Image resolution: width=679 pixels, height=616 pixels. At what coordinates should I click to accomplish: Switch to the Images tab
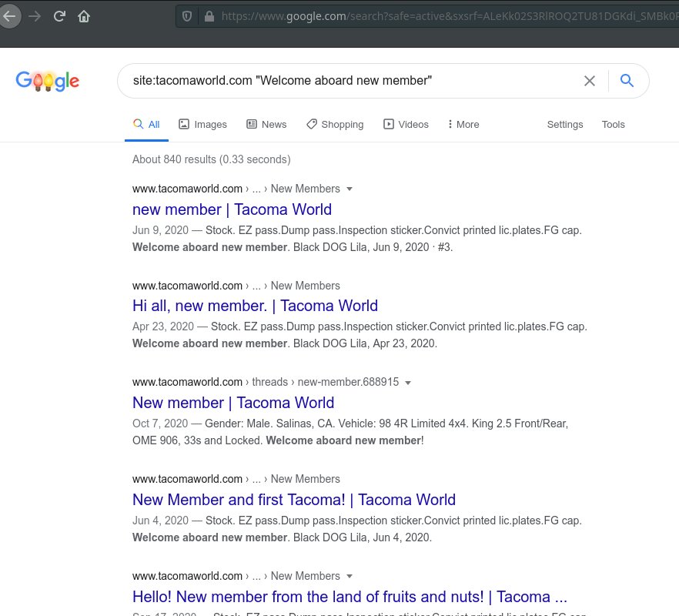(202, 124)
